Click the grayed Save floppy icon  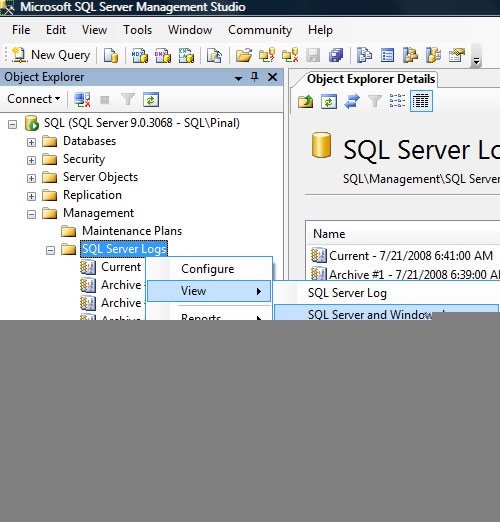point(313,55)
